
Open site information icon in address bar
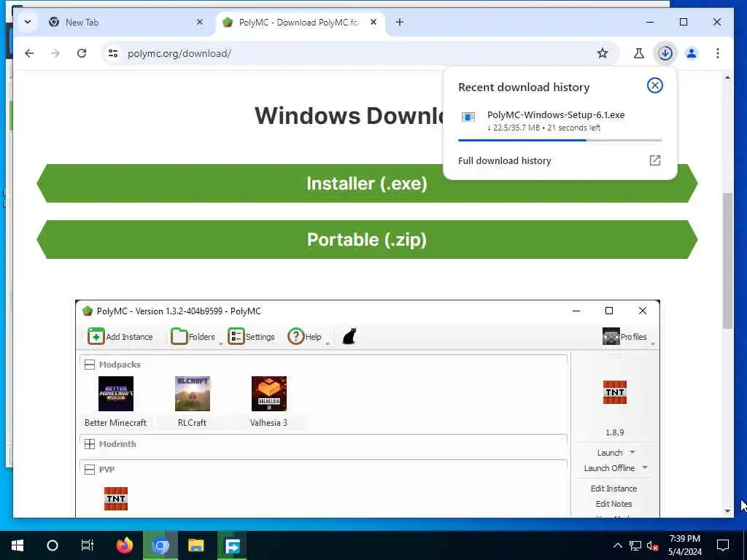[113, 53]
